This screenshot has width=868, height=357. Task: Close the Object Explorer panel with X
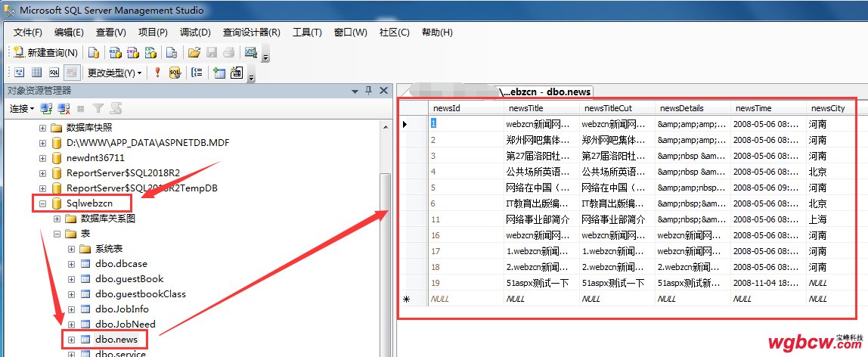coord(383,91)
